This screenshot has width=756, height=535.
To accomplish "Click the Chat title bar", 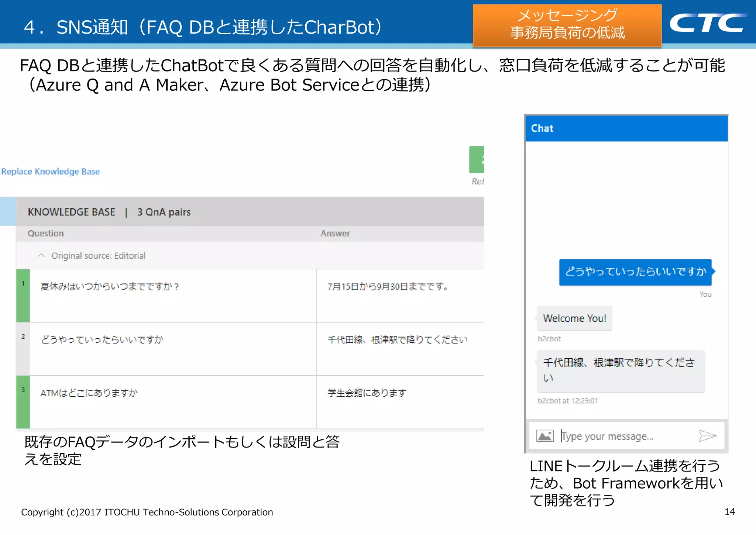I will coord(626,128).
